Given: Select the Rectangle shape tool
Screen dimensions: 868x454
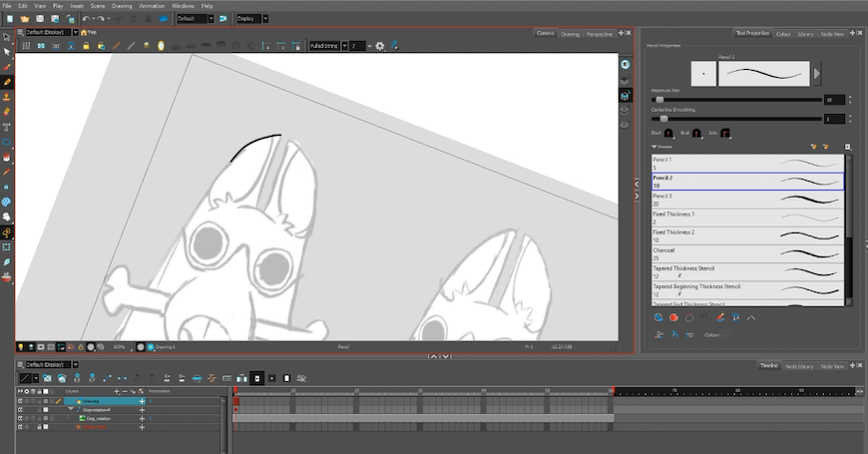Looking at the screenshot, I should coord(7,142).
